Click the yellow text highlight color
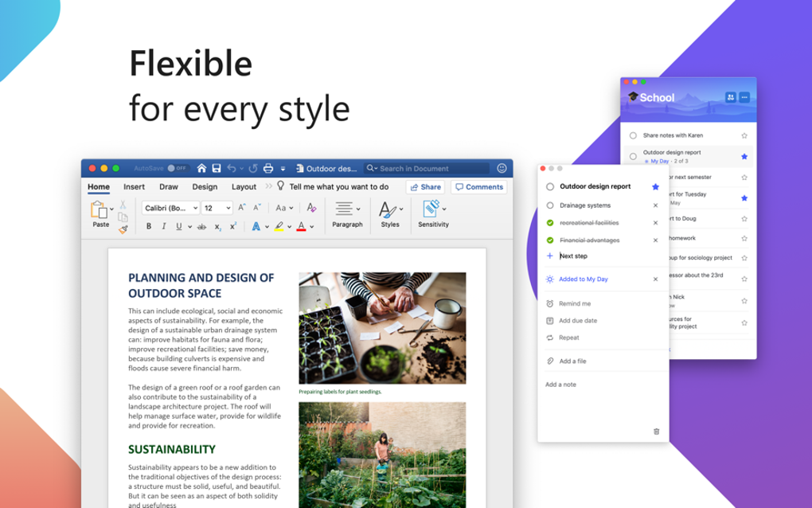This screenshot has width=812, height=508. [279, 227]
